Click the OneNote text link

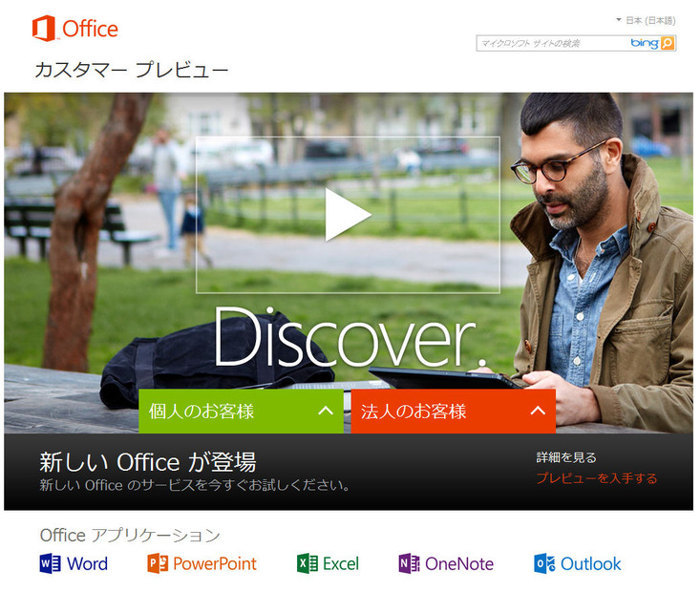[459, 564]
